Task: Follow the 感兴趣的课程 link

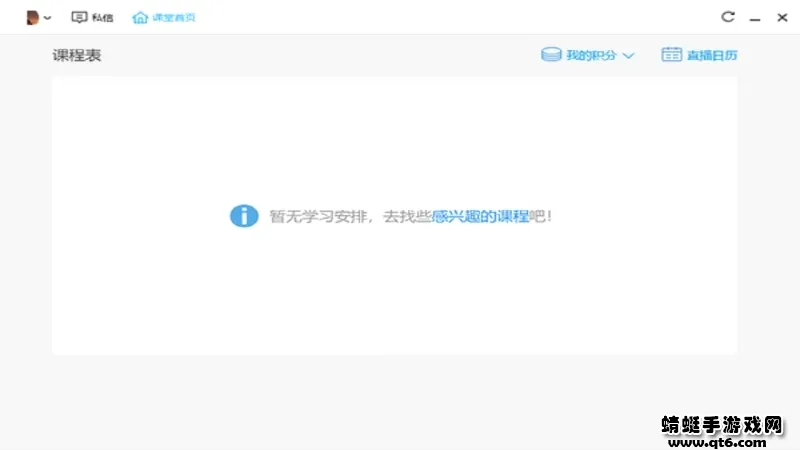Action: coord(480,216)
